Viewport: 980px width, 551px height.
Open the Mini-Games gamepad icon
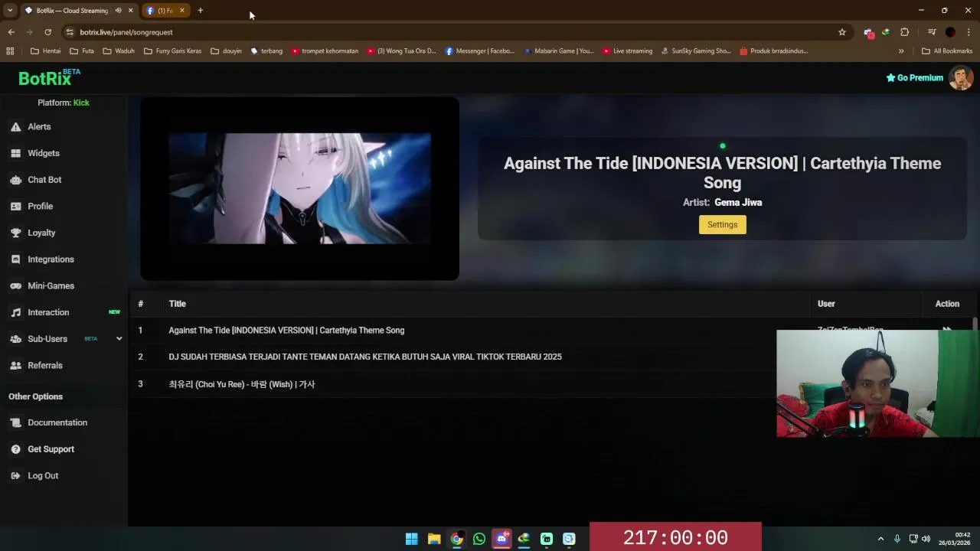[x=15, y=286]
